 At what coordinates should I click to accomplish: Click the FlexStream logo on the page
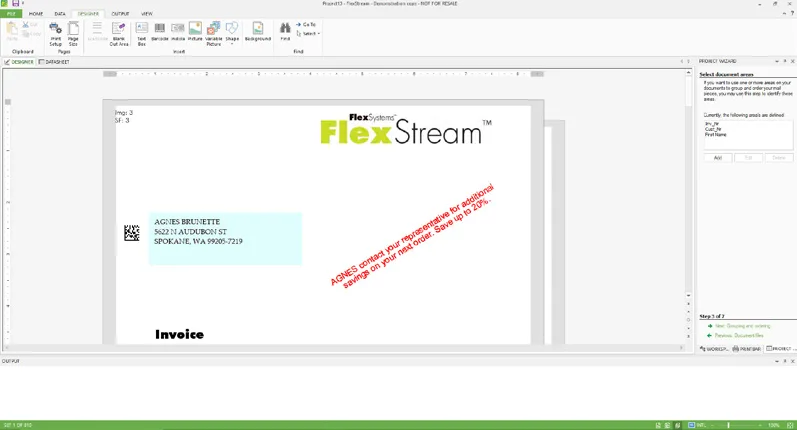[x=406, y=129]
